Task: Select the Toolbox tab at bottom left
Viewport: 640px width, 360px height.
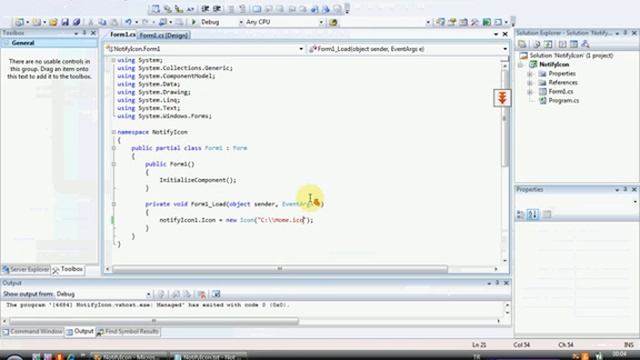Action: [x=68, y=269]
